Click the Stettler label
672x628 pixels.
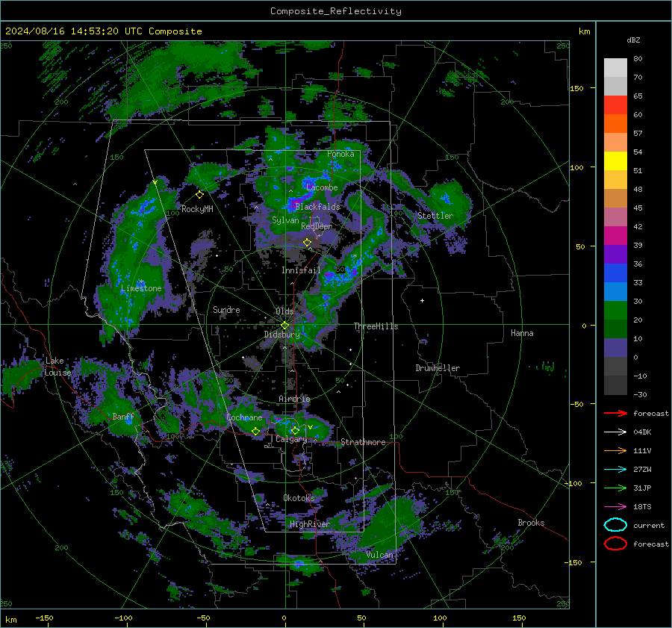pyautogui.click(x=435, y=216)
